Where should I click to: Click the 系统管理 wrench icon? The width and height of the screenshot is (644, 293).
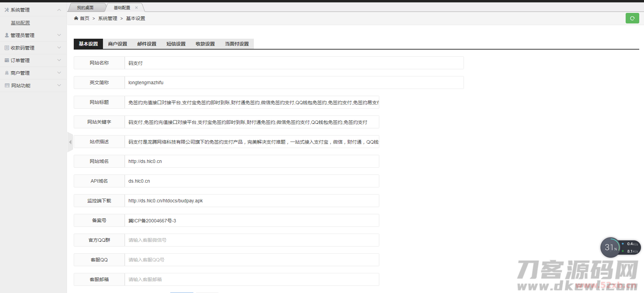pos(6,10)
